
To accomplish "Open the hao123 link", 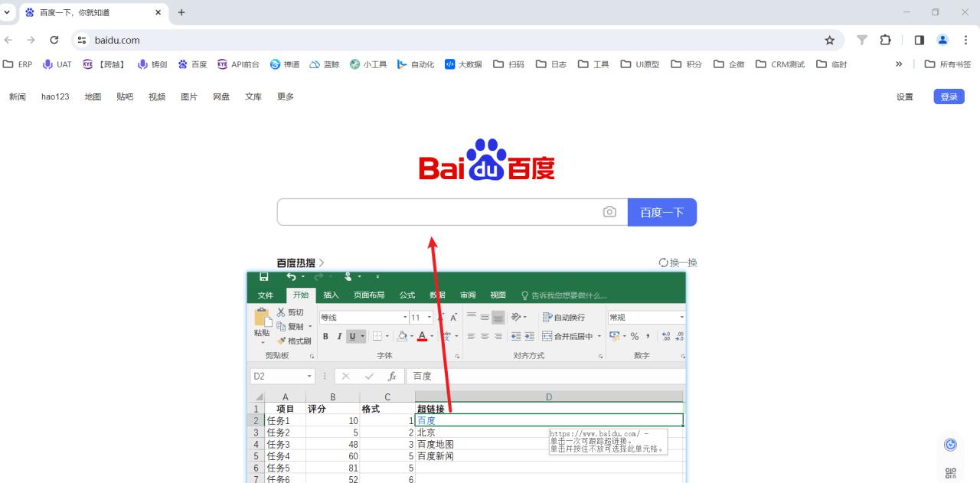I will (x=55, y=96).
